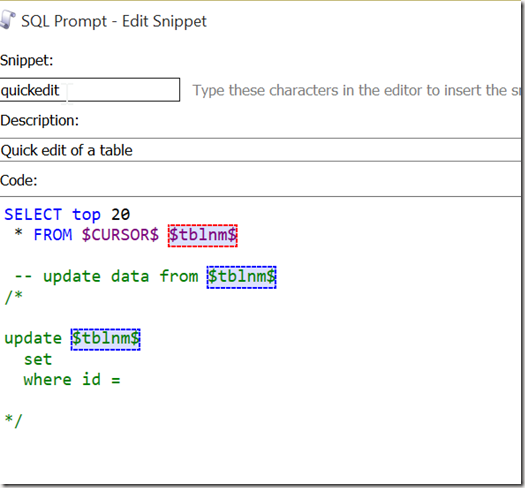The image size is (525, 488).
Task: Click the "where id =" line in code
Action: point(72,379)
